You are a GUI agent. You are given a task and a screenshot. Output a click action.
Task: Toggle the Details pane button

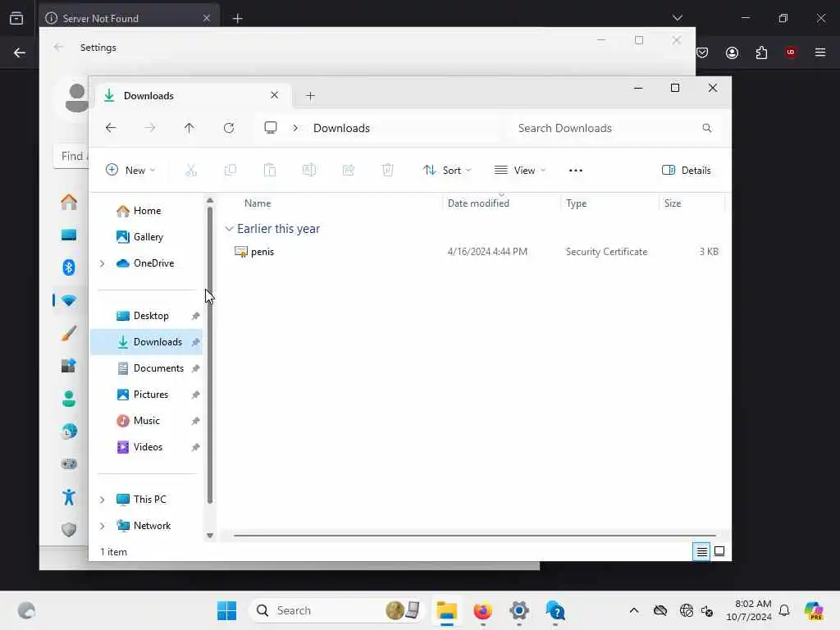pyautogui.click(x=687, y=171)
